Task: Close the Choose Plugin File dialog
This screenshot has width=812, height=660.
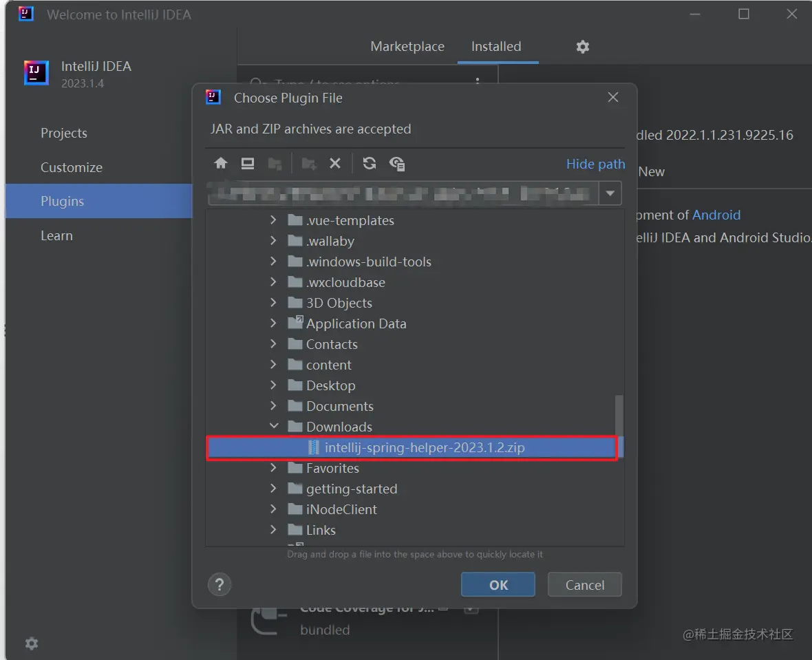Action: (x=613, y=98)
